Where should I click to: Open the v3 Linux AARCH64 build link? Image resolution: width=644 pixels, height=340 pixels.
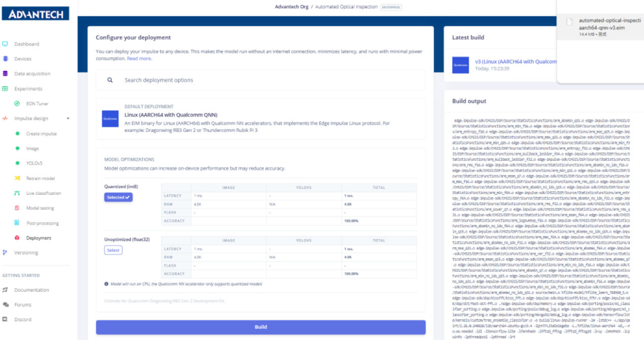[516, 61]
